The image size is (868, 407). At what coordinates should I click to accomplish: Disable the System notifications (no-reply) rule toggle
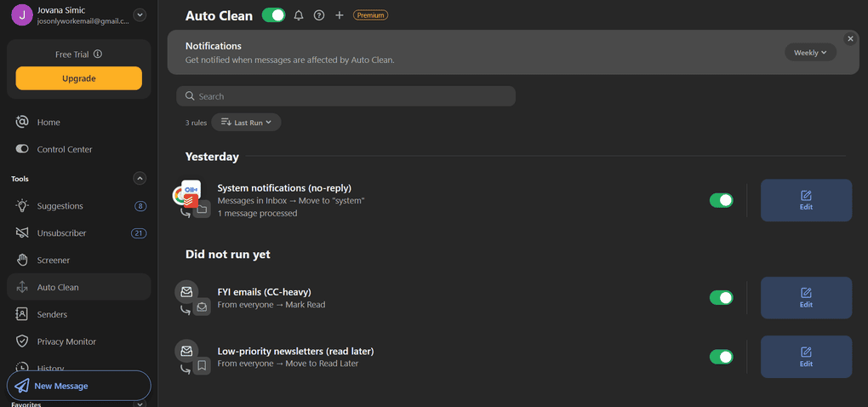coord(722,200)
